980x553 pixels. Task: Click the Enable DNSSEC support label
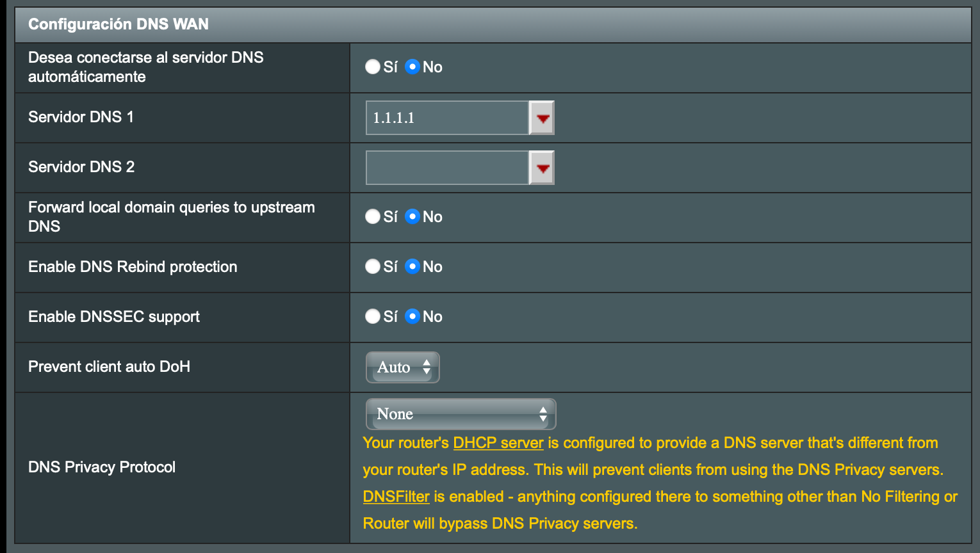tap(114, 317)
